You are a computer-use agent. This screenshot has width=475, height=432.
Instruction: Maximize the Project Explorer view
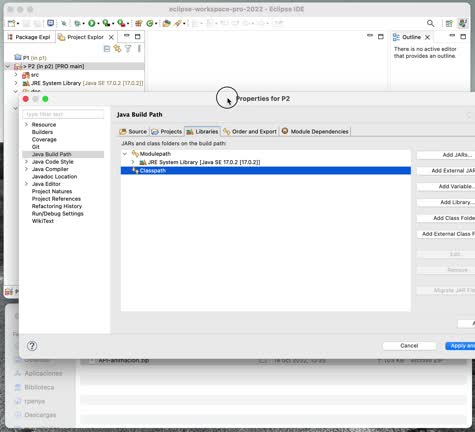click(138, 37)
